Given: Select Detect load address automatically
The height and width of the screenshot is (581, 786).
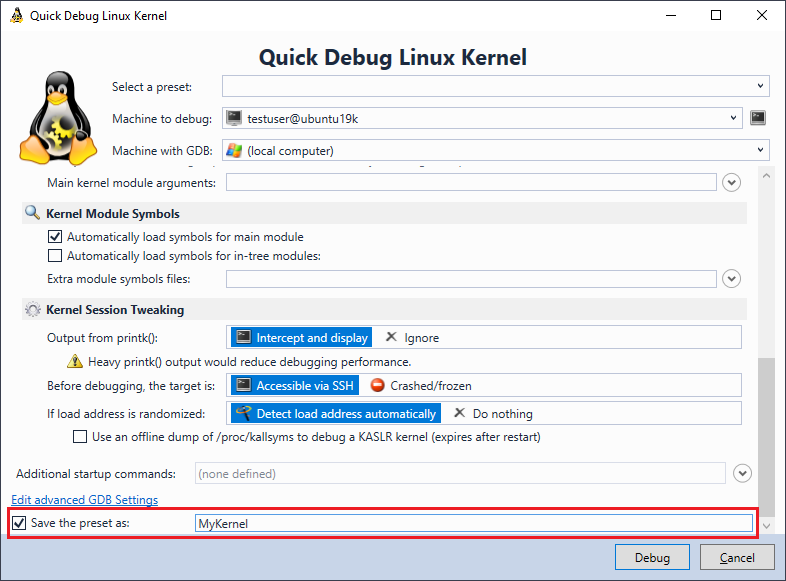Looking at the screenshot, I should pos(336,414).
